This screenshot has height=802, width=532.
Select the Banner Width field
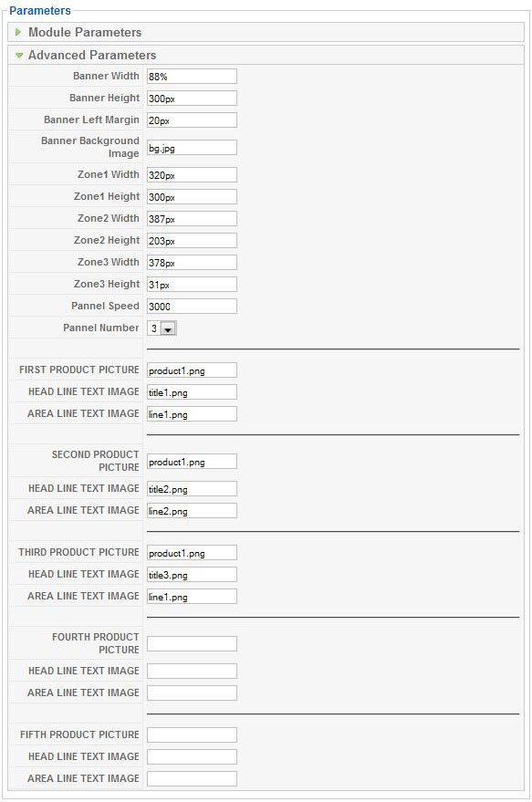tap(192, 77)
